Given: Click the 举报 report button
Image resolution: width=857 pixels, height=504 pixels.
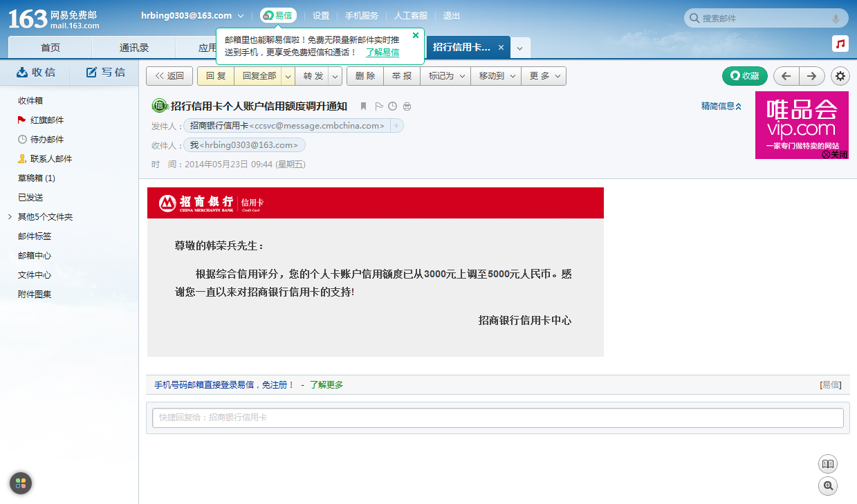Looking at the screenshot, I should point(402,76).
